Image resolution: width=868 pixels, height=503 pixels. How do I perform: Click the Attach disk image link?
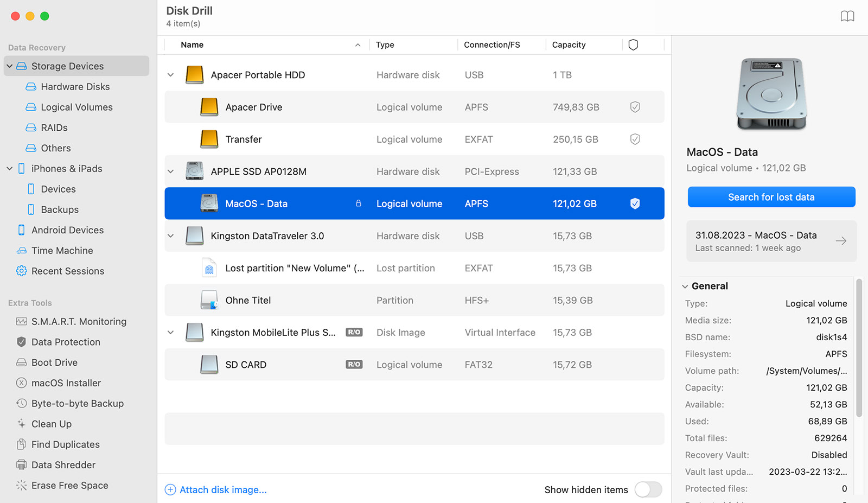point(222,489)
